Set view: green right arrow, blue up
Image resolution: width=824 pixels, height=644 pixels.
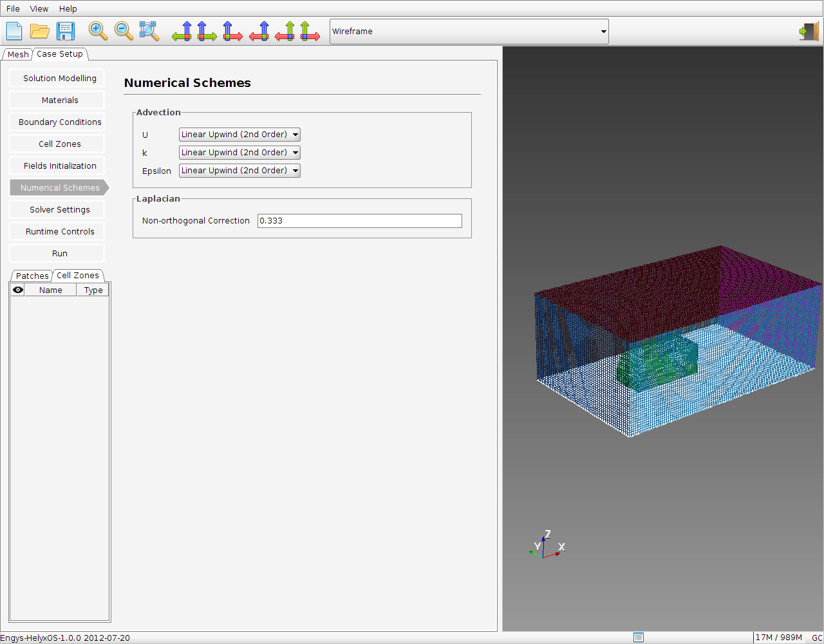[207, 31]
